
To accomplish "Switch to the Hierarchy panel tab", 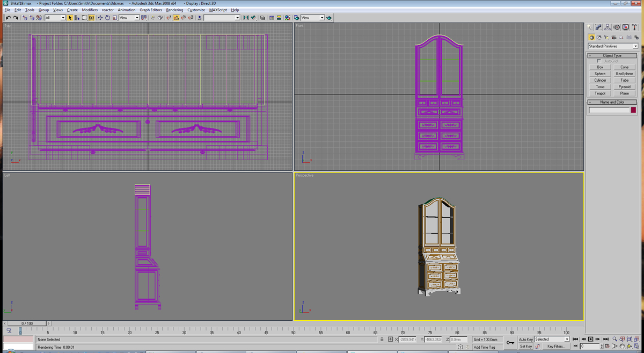I will (x=608, y=27).
